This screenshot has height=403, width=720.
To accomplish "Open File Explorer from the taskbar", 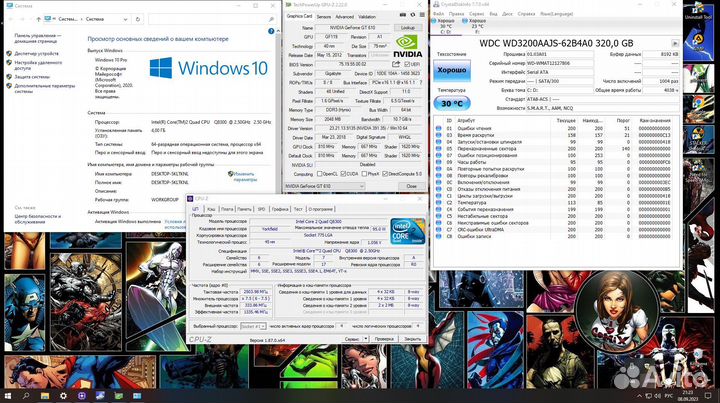I will [45, 396].
